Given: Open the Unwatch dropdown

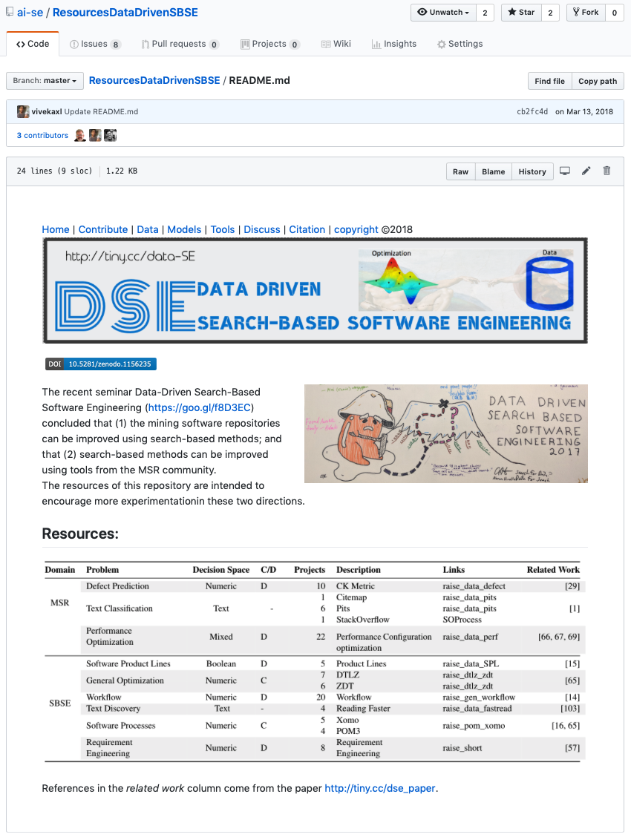Looking at the screenshot, I should tap(443, 13).
